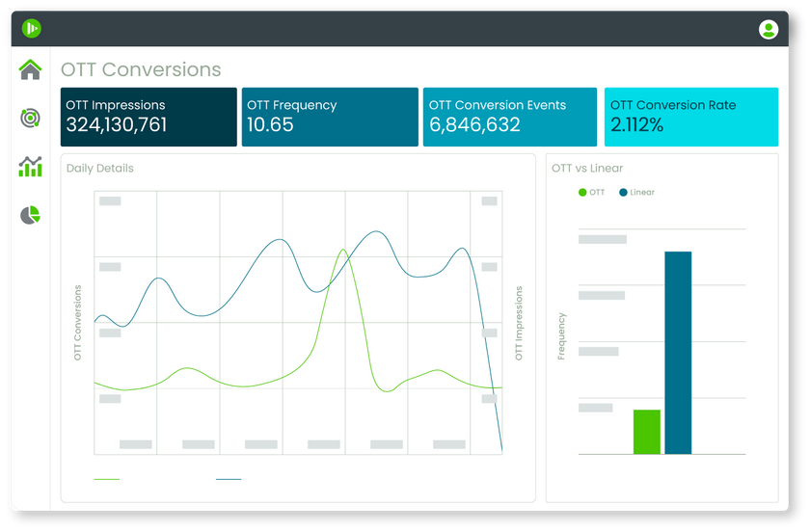The width and height of the screenshot is (810, 532).
Task: Select the OTT Impressions metric card
Action: click(x=148, y=117)
